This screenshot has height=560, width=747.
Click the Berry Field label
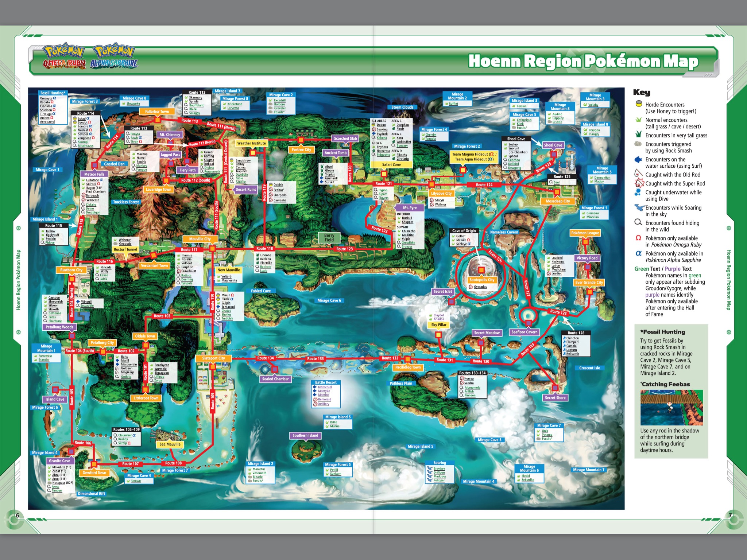click(329, 238)
